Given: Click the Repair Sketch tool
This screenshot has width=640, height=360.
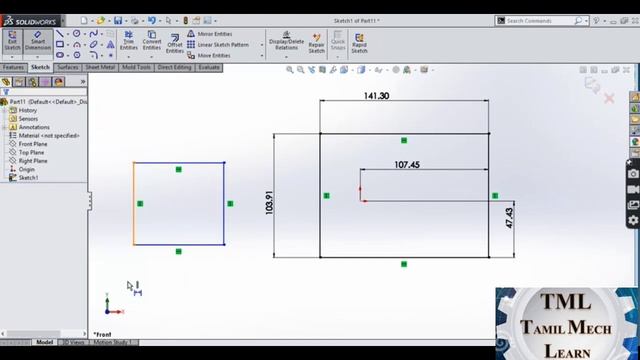Looking at the screenshot, I should 316,43.
